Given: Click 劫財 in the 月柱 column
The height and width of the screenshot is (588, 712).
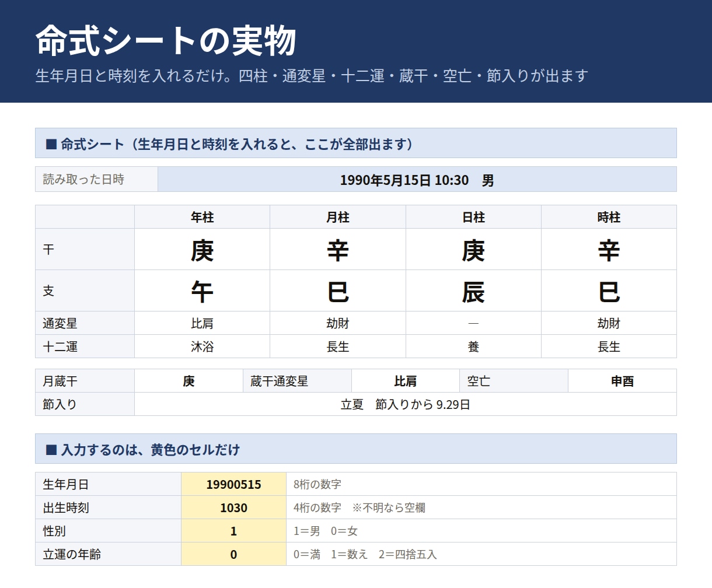Looking at the screenshot, I should click(338, 323).
